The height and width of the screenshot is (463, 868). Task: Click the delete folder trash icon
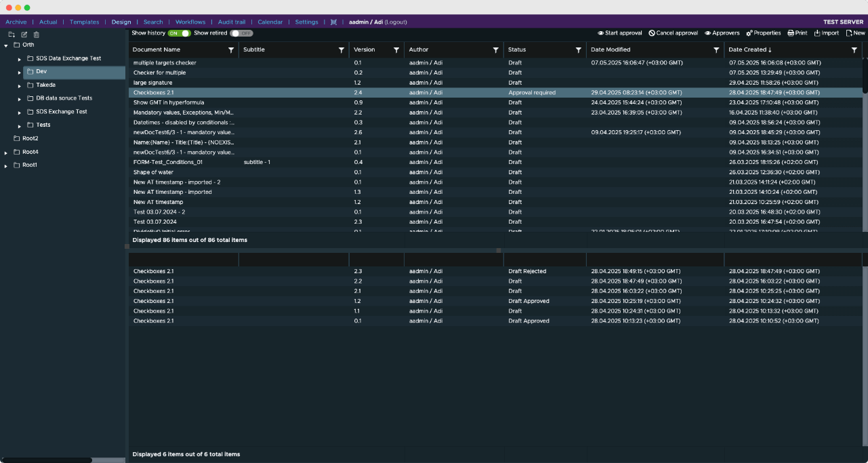pos(37,35)
